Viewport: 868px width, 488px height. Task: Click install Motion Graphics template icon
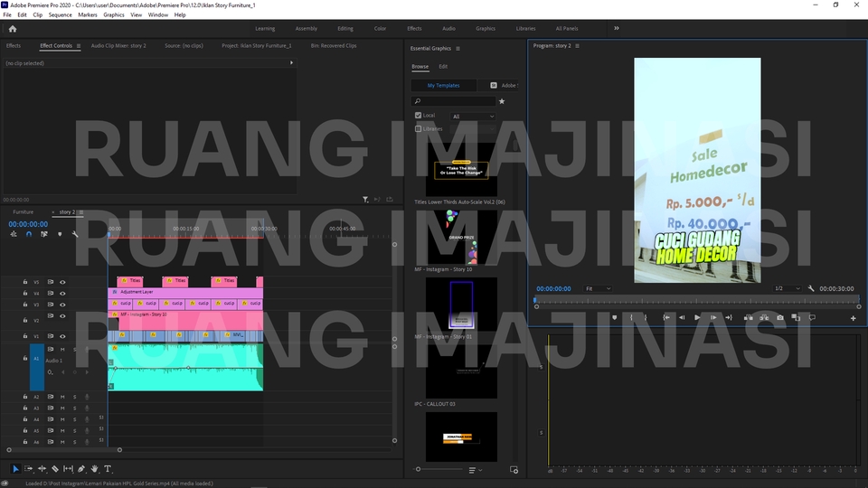pos(514,470)
